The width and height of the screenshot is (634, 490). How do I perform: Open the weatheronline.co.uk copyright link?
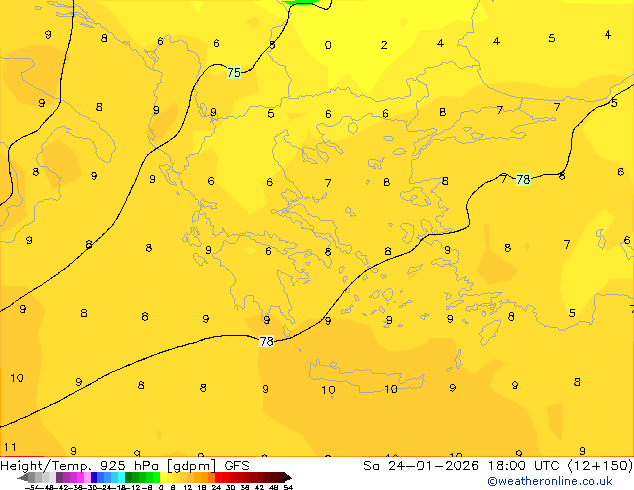(x=550, y=481)
